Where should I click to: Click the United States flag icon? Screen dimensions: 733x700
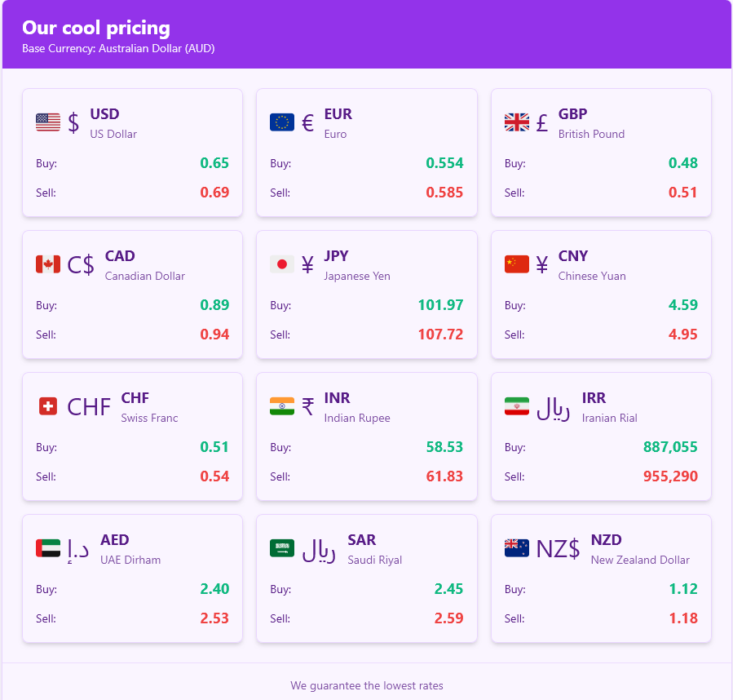pos(48,122)
